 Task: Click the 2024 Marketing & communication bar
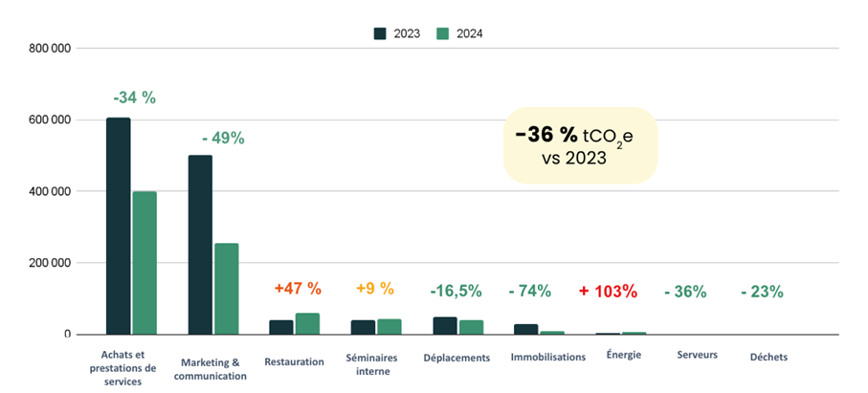coord(227,289)
